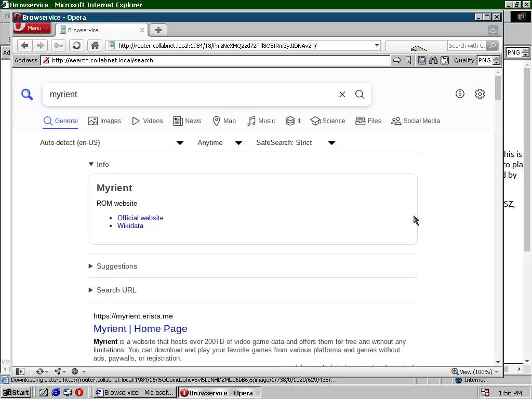Switch to Music category

click(x=261, y=121)
